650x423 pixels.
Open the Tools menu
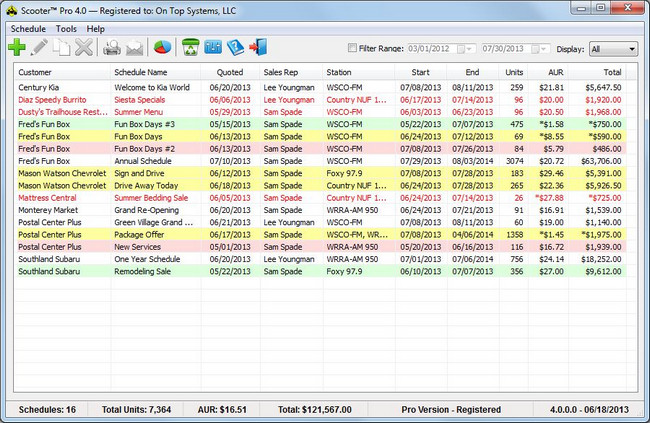pyautogui.click(x=66, y=29)
